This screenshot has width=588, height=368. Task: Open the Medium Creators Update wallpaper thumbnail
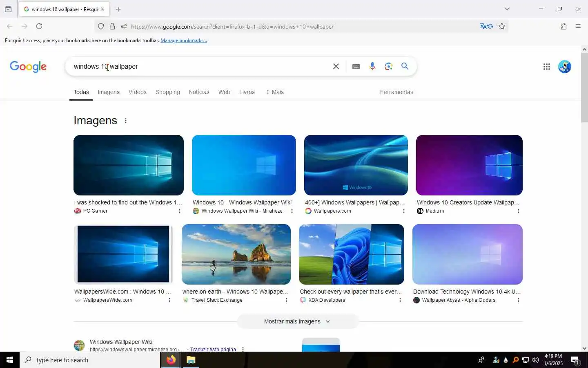pos(469,165)
